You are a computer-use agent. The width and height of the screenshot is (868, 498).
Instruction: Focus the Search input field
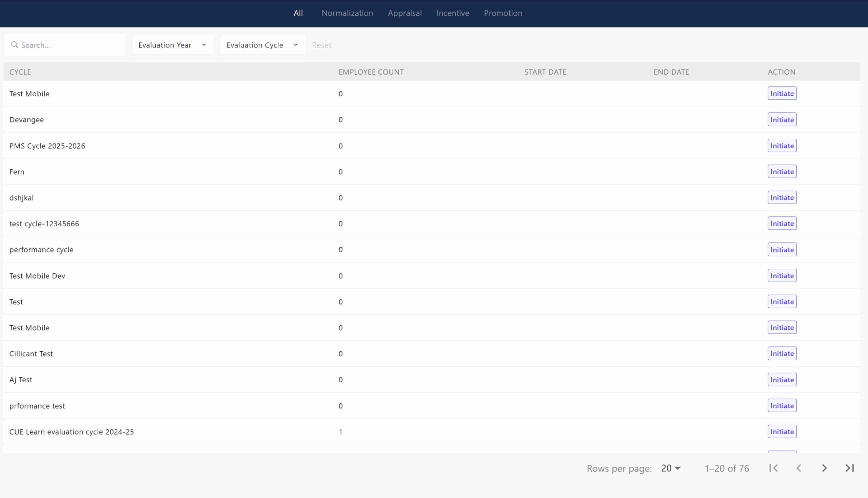(65, 45)
